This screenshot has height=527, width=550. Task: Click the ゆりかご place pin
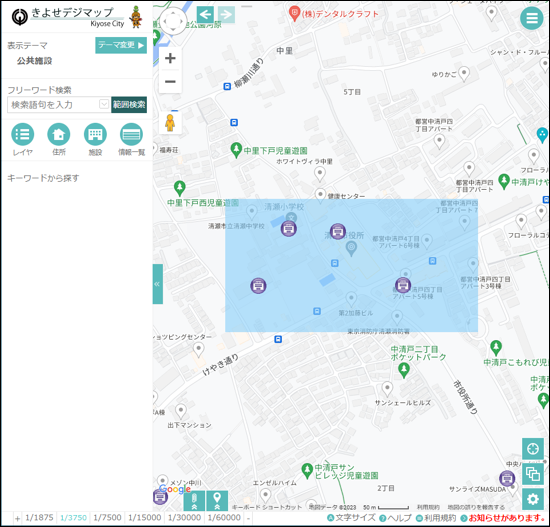click(464, 74)
